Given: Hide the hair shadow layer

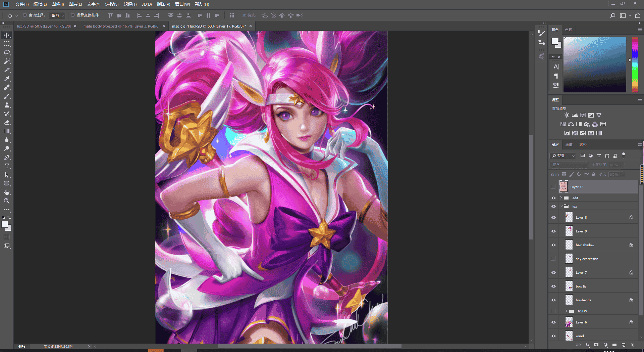Looking at the screenshot, I should pos(553,245).
